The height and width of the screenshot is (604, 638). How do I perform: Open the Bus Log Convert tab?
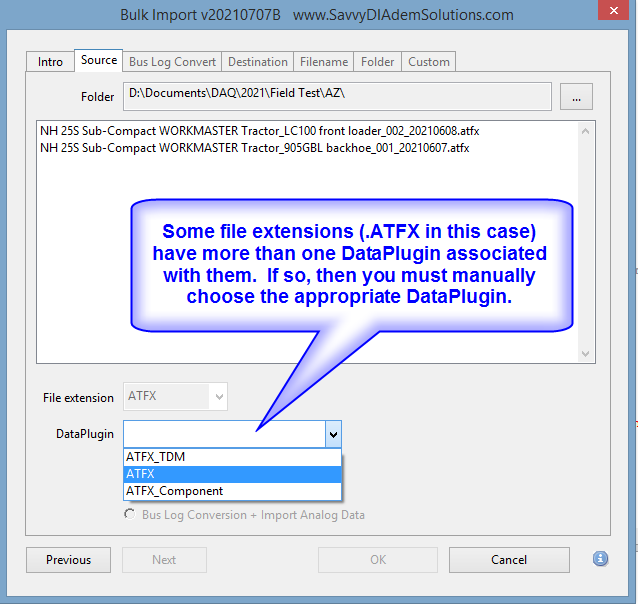tap(172, 62)
